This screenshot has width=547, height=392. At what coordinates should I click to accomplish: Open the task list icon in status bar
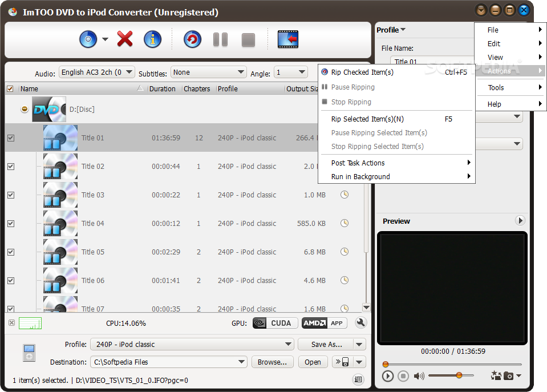coord(358,379)
